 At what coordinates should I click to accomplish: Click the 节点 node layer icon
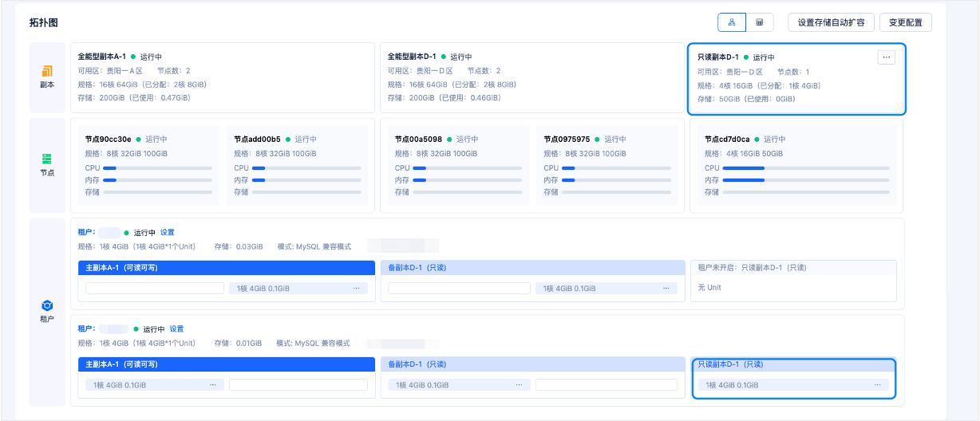pyautogui.click(x=47, y=159)
